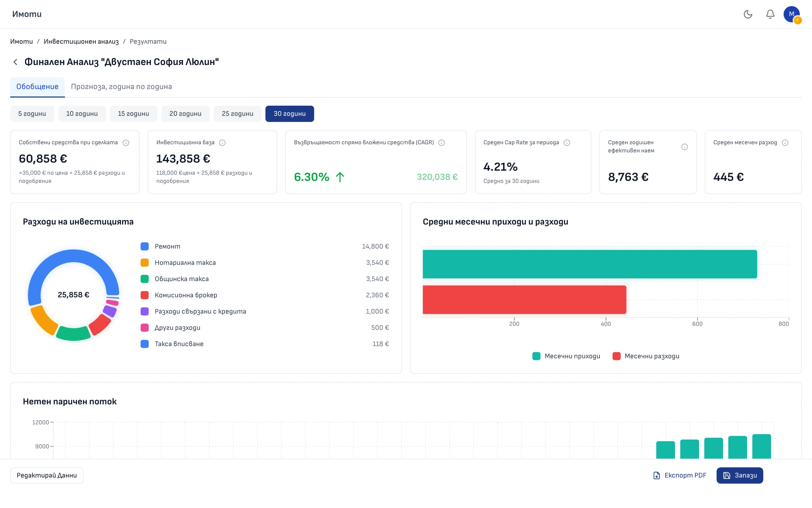The width and height of the screenshot is (812, 508).
Task: Export the analysis via Експорт PDF
Action: point(680,475)
